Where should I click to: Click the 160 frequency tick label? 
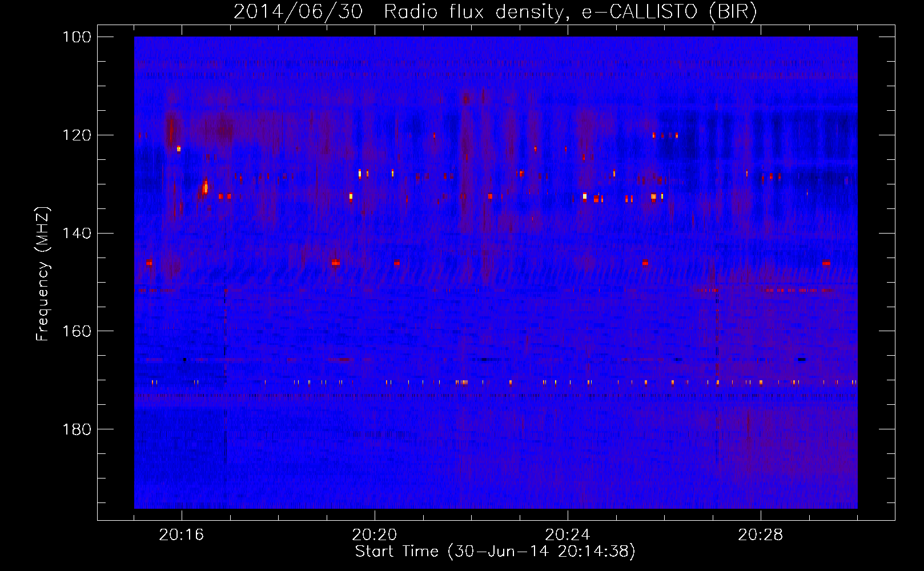point(77,331)
